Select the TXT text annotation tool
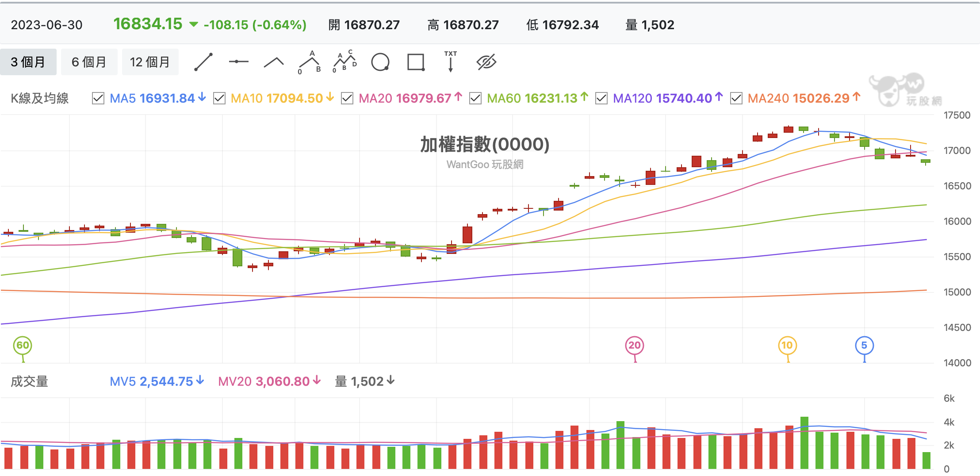The width and height of the screenshot is (980, 476). (x=451, y=61)
